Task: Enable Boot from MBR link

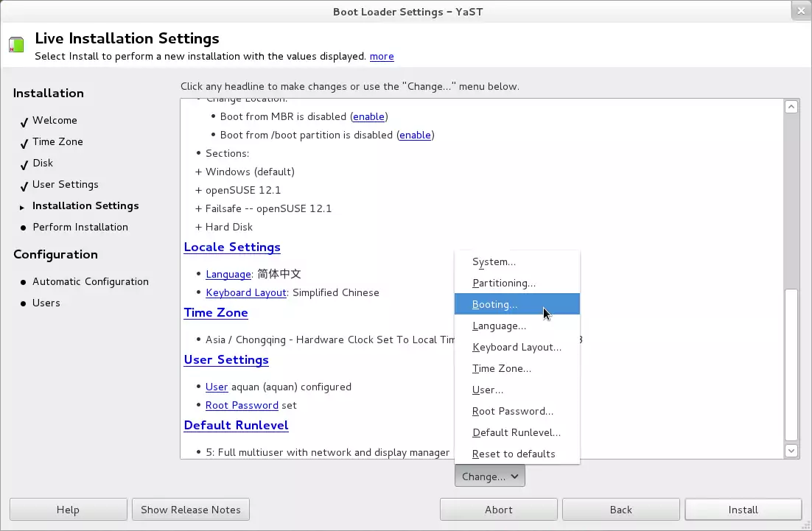Action: [368, 116]
